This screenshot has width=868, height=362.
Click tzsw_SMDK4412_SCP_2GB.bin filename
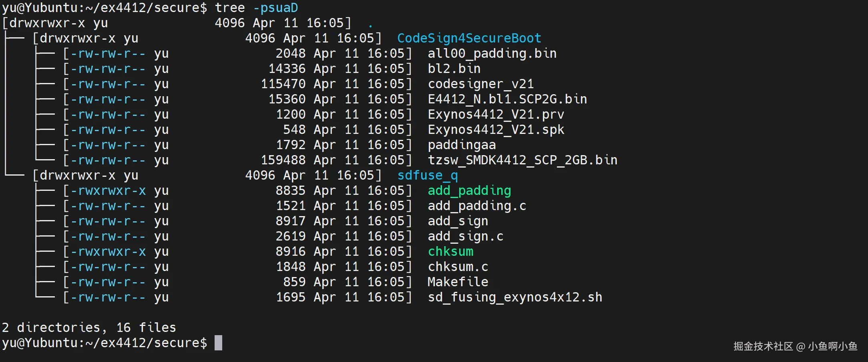(x=522, y=160)
